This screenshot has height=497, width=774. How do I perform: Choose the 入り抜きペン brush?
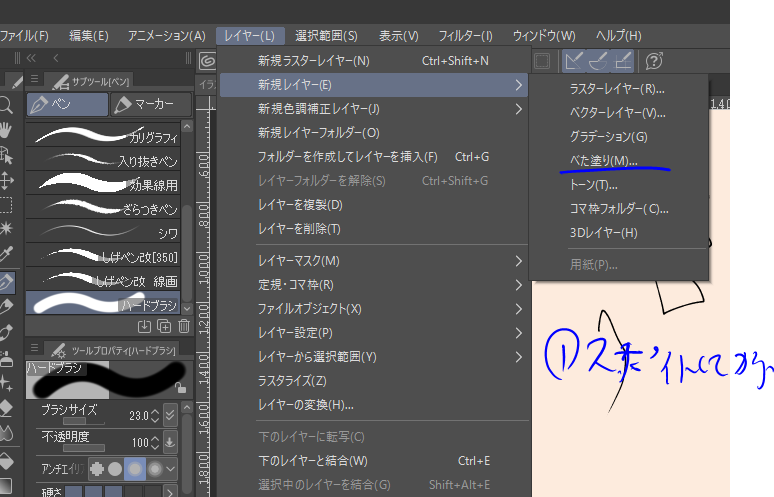pyautogui.click(x=103, y=158)
